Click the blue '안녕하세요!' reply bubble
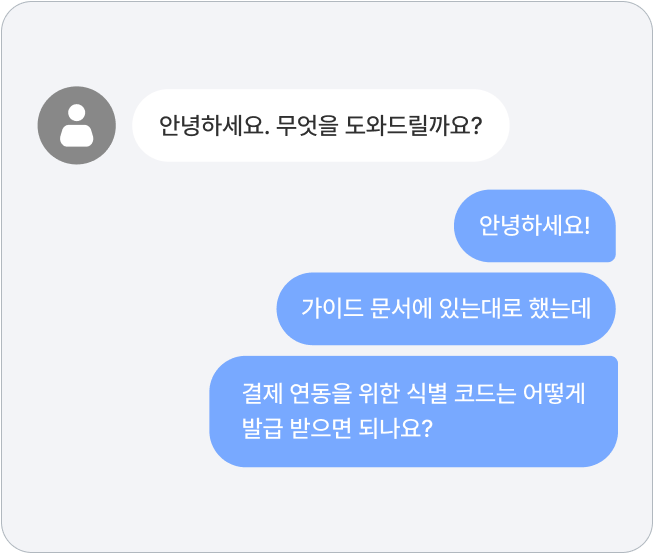The height and width of the screenshot is (553, 653). [535, 225]
